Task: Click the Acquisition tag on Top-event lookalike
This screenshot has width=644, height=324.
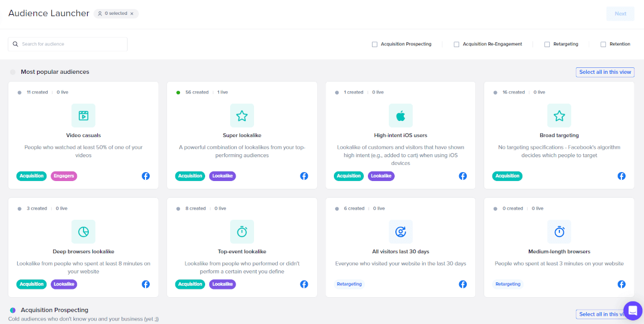Action: coord(190,284)
